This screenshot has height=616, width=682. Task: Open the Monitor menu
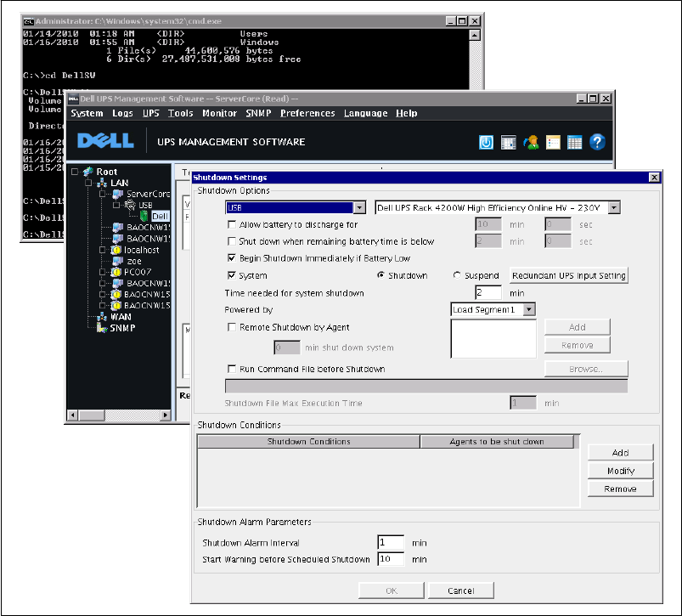click(219, 113)
